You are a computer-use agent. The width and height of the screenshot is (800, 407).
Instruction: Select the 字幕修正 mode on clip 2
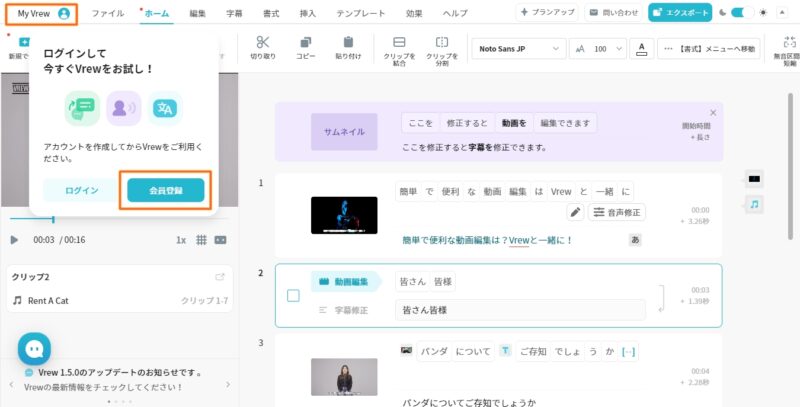343,310
